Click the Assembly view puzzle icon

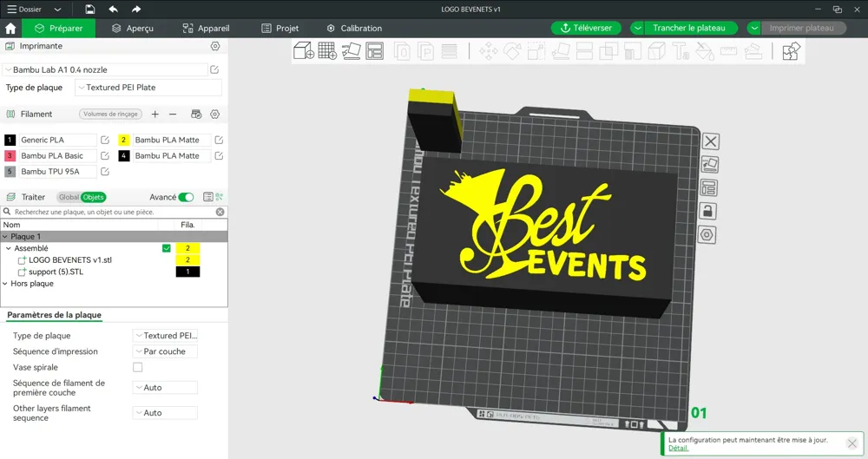pos(791,51)
